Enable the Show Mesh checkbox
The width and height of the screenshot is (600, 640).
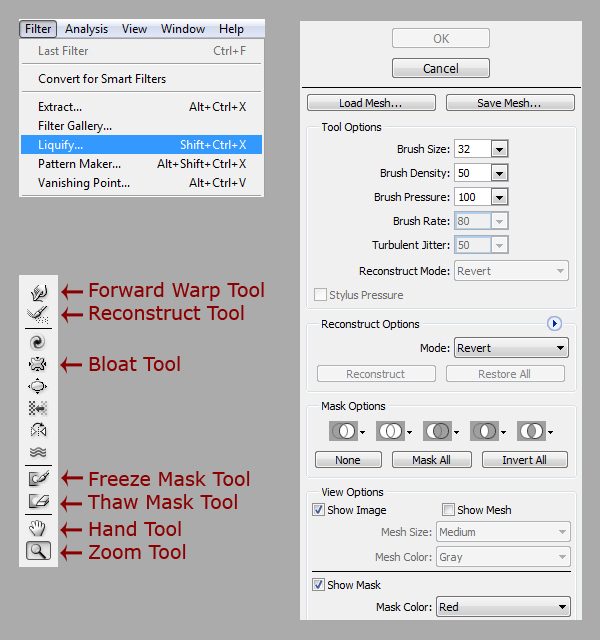448,510
